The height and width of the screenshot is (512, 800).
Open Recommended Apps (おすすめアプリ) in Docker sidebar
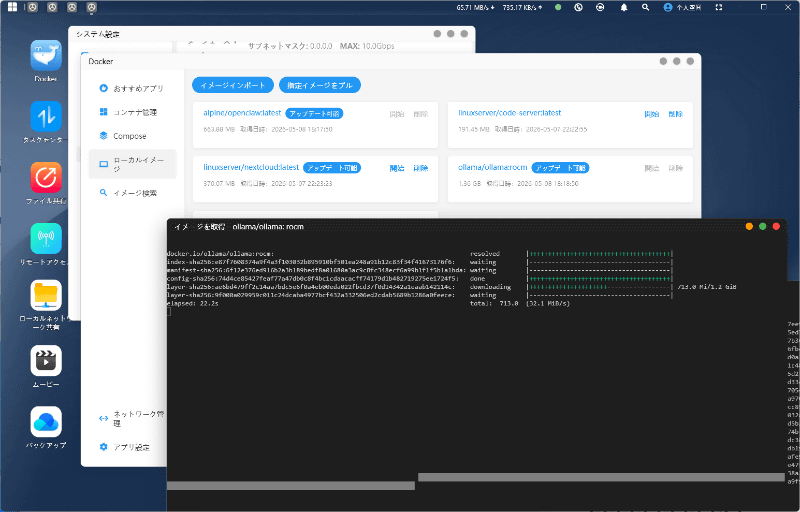coord(132,88)
